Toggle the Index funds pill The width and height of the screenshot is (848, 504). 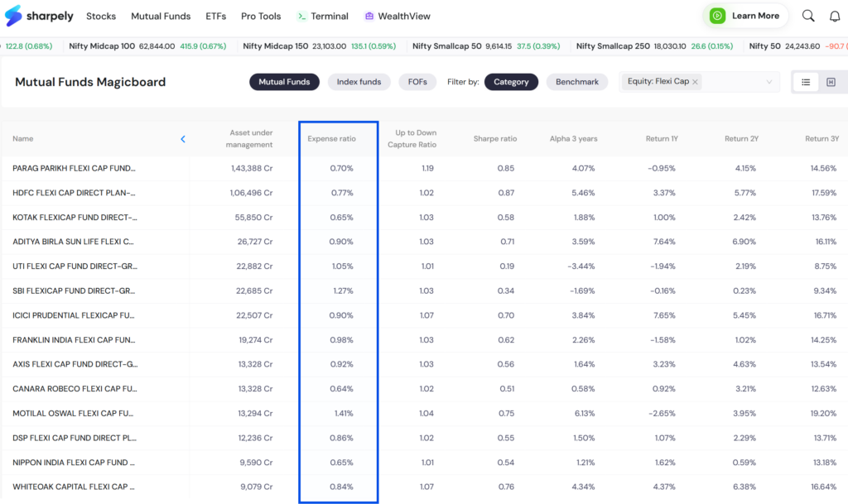click(359, 82)
